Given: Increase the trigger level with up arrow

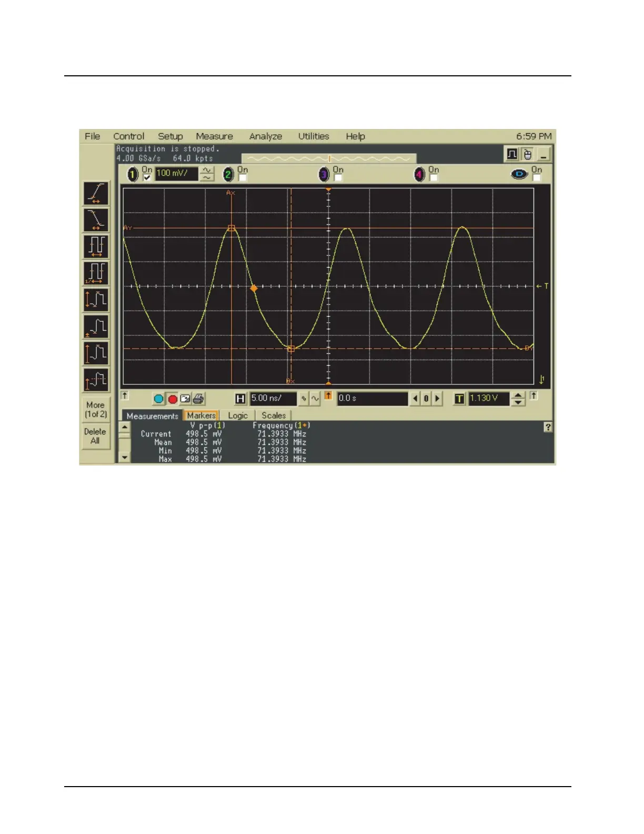Looking at the screenshot, I should (518, 395).
